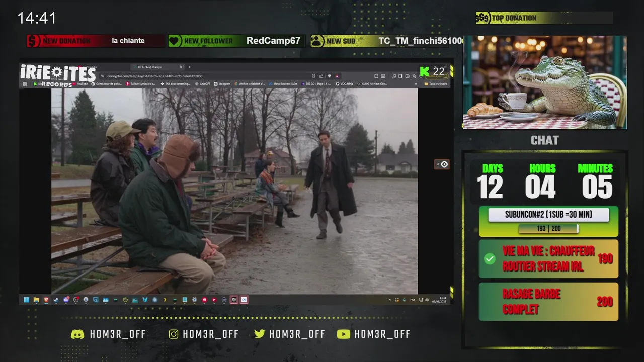Click the video overlay control beside the player
This screenshot has height=362, width=644.
(x=442, y=164)
